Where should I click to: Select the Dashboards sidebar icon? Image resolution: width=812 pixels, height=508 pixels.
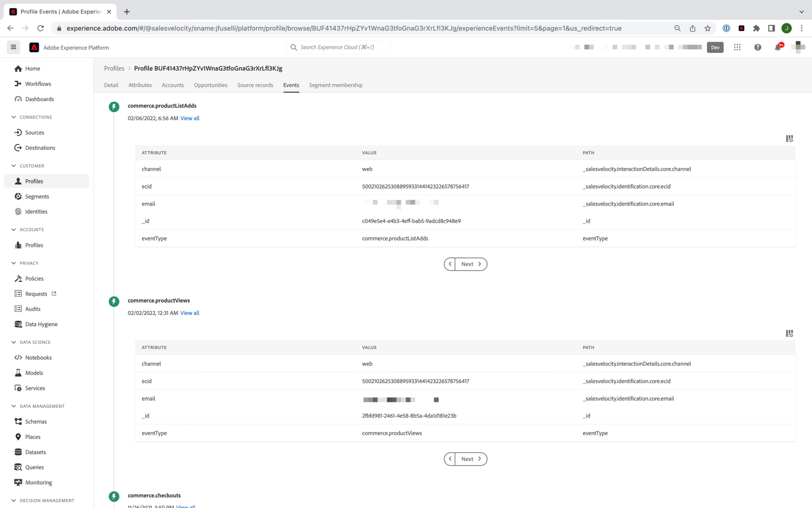38,99
